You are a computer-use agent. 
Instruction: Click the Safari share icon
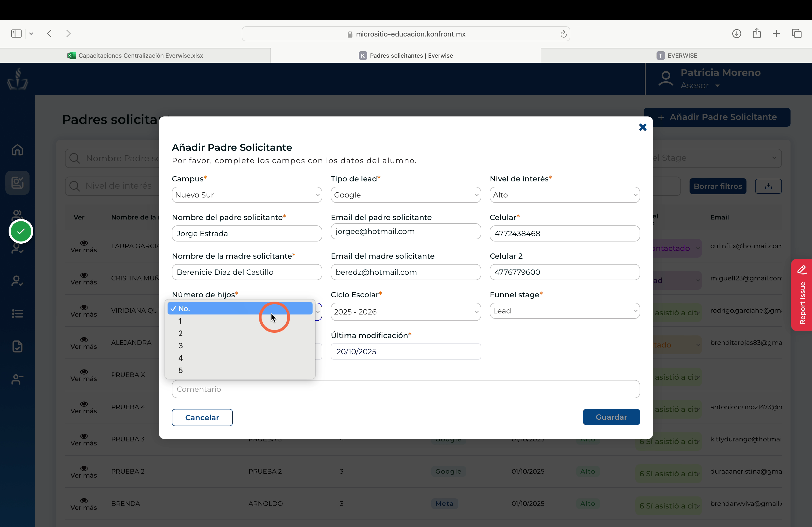(x=757, y=33)
